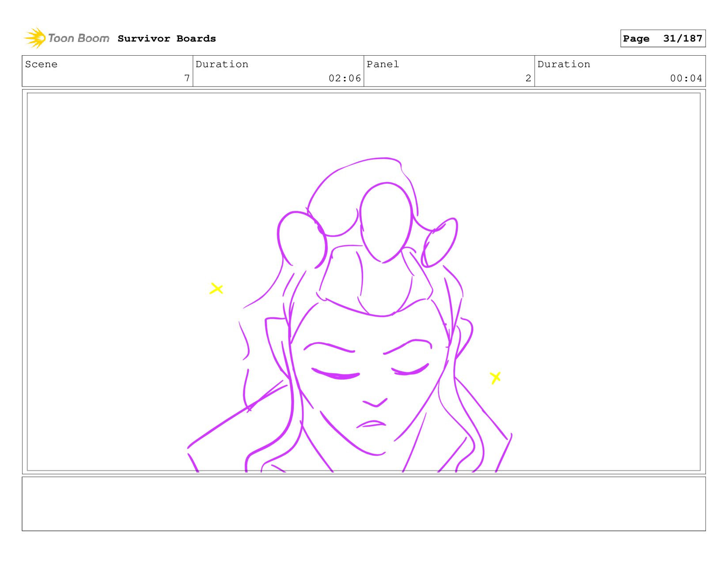The height and width of the screenshot is (564, 728).
Task: Select the panel number '2'
Action: click(x=528, y=78)
